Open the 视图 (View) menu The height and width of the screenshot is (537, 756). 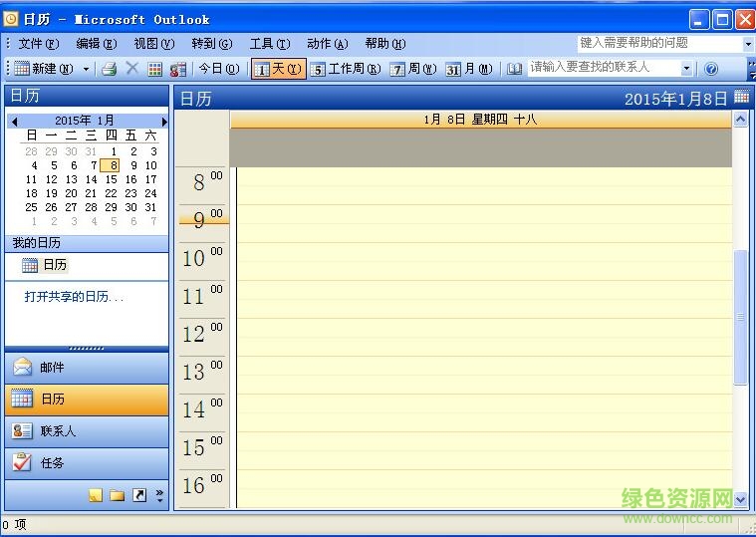coord(153,44)
